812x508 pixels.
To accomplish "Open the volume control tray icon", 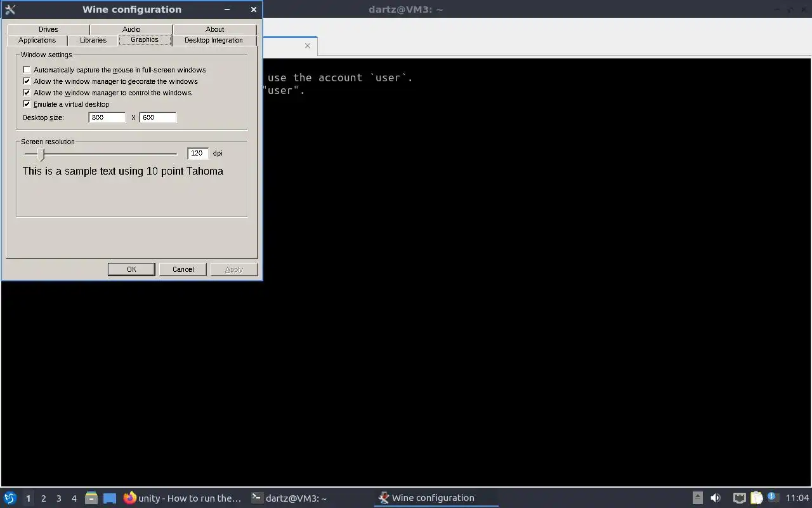I will pos(716,498).
